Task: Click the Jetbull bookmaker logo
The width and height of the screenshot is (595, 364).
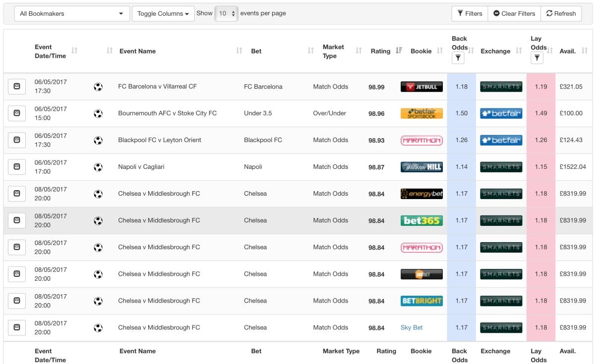Action: point(421,87)
